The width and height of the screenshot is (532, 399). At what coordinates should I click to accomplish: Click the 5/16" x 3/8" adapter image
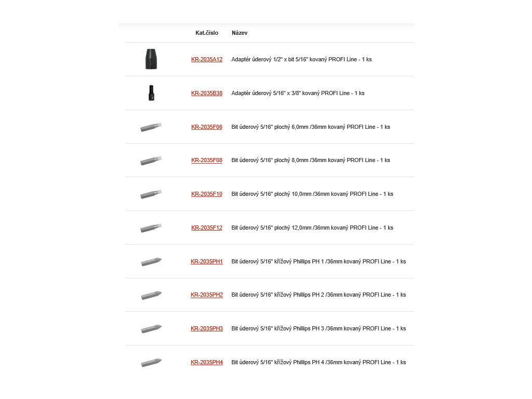tap(151, 93)
